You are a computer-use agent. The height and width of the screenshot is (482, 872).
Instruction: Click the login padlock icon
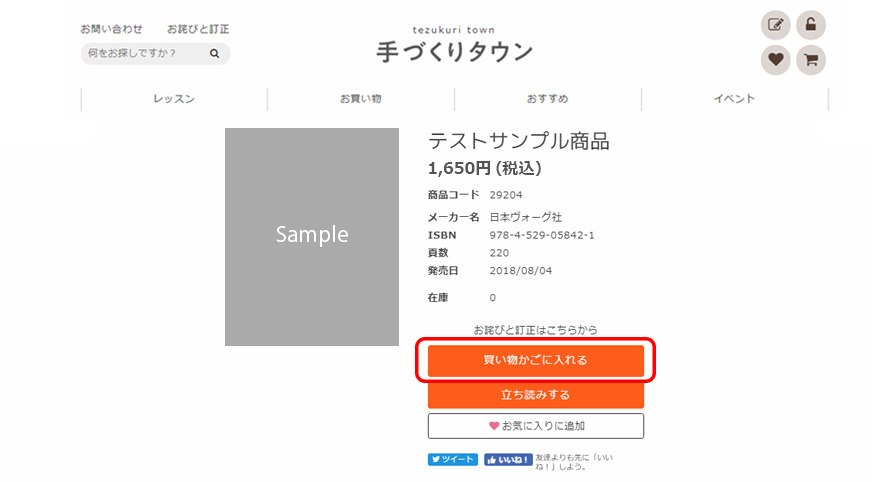811,26
